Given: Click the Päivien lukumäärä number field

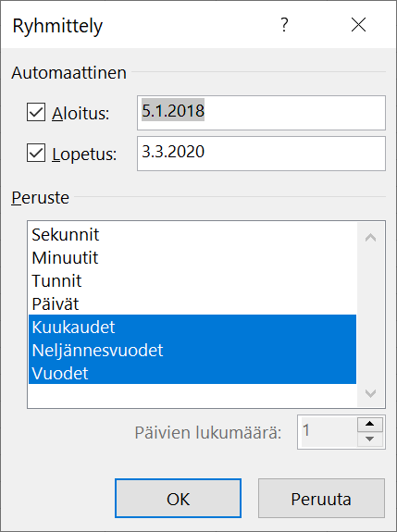Looking at the screenshot, I should [328, 431].
